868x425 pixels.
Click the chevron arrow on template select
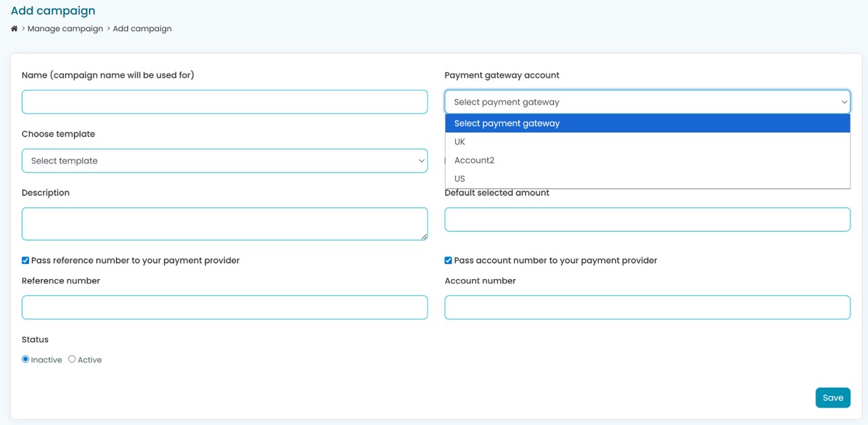click(x=421, y=161)
